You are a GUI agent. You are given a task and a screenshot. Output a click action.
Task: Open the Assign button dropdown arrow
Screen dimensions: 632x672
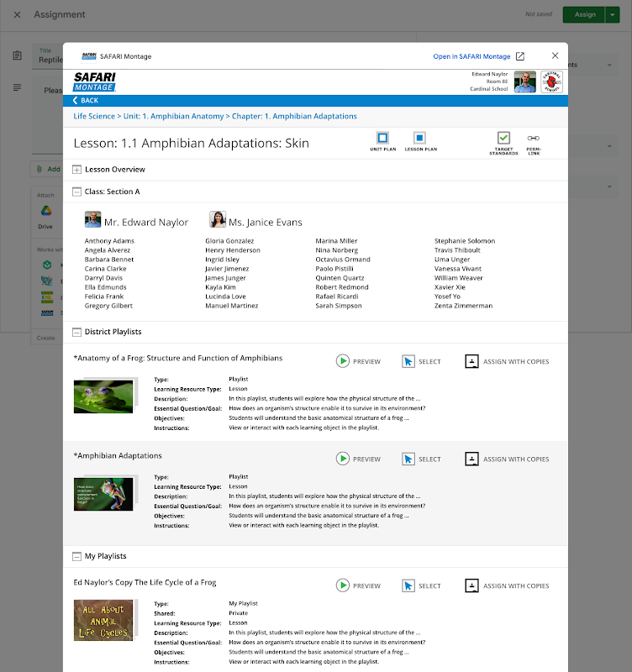point(613,14)
